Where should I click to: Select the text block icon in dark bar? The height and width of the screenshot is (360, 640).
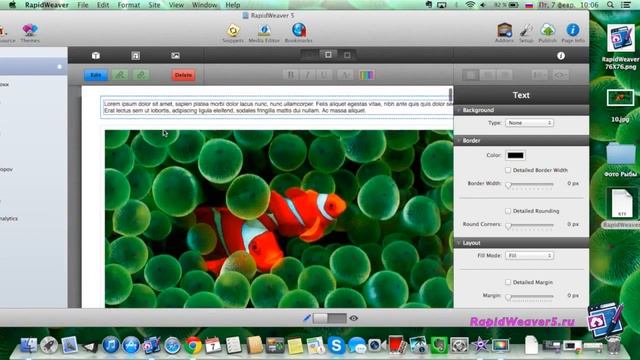[96, 56]
